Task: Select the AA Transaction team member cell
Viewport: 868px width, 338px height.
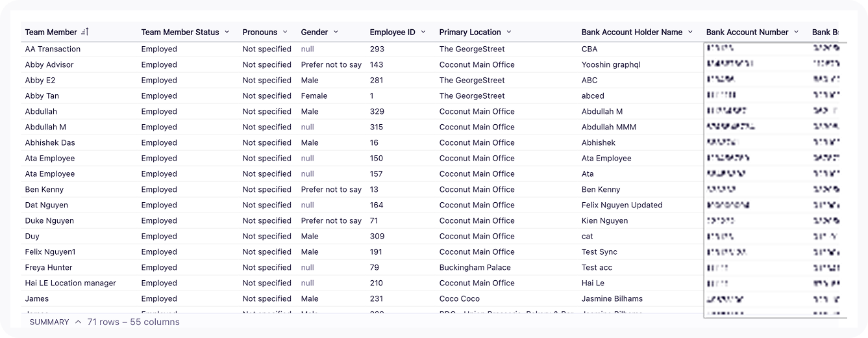Action: click(x=53, y=49)
